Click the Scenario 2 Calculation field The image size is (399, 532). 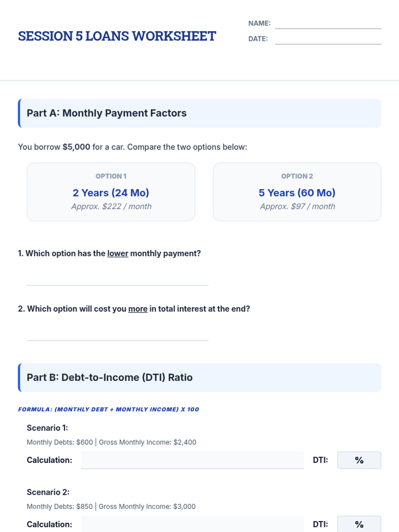tap(192, 524)
